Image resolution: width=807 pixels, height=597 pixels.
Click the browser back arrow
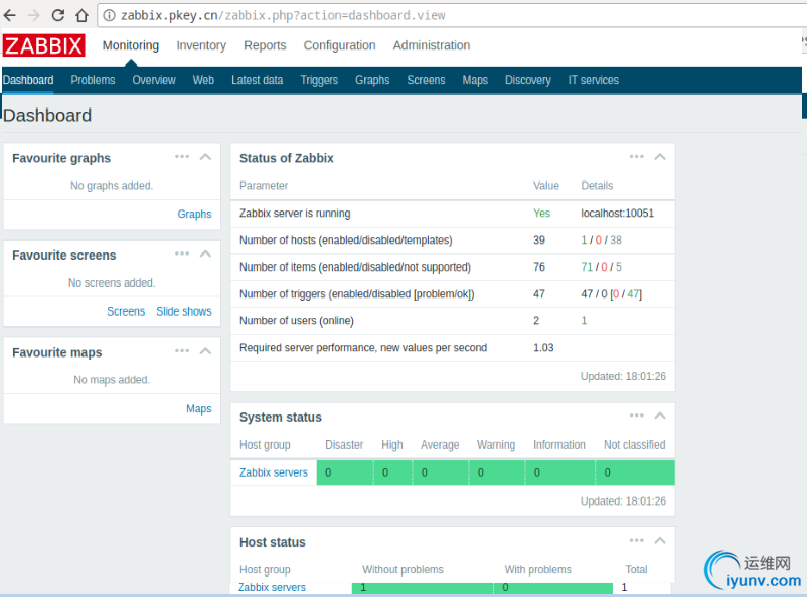pyautogui.click(x=10, y=15)
